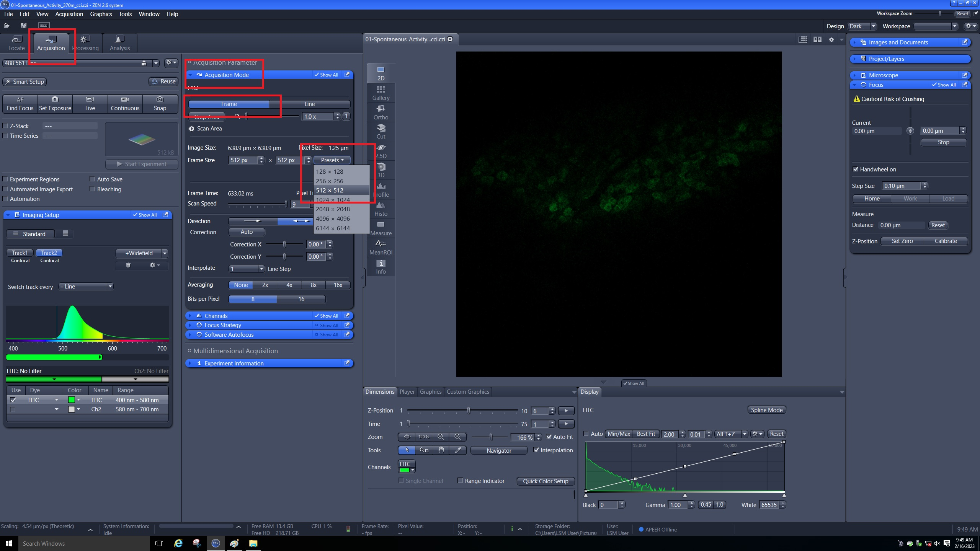
Task: Switch to the Processing tab
Action: pyautogui.click(x=85, y=43)
